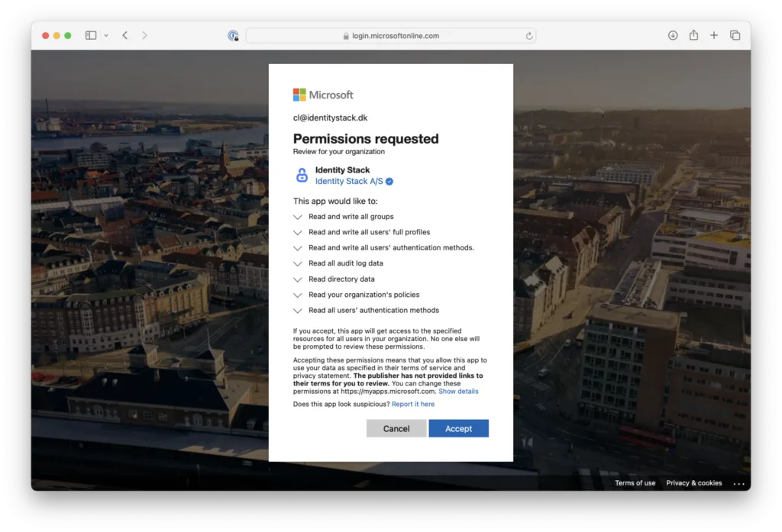Click the cl@identitystack.dk account text
This screenshot has height=532, width=782.
tap(330, 118)
